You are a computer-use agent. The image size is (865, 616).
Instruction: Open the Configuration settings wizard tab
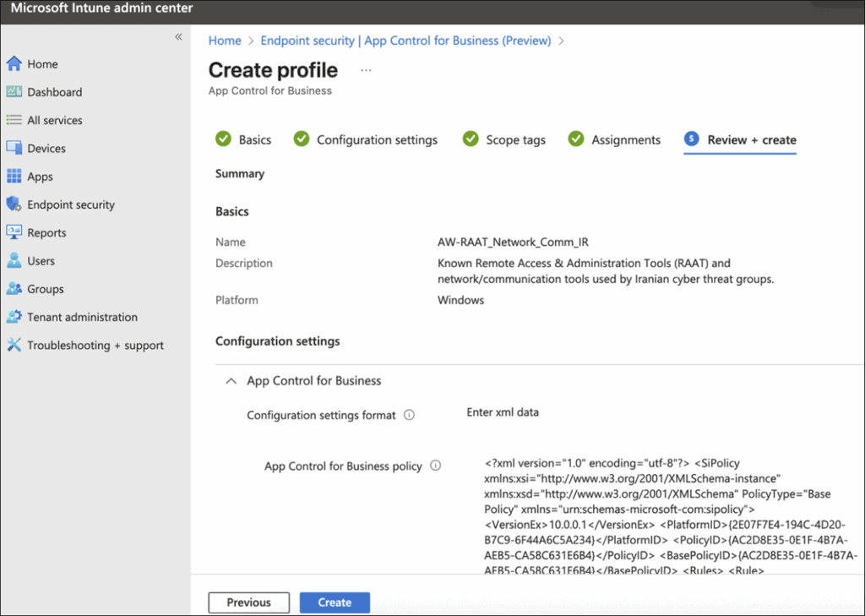click(365, 139)
